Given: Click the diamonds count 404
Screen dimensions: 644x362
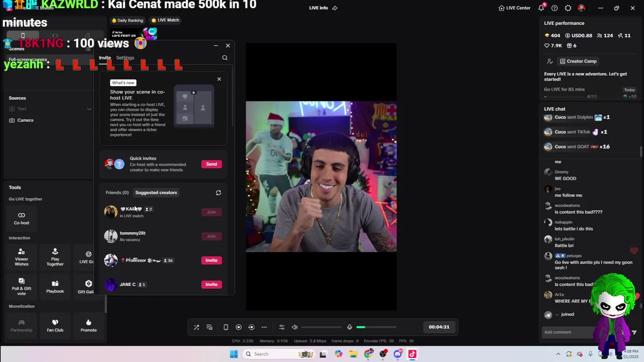Looking at the screenshot, I should [x=552, y=36].
